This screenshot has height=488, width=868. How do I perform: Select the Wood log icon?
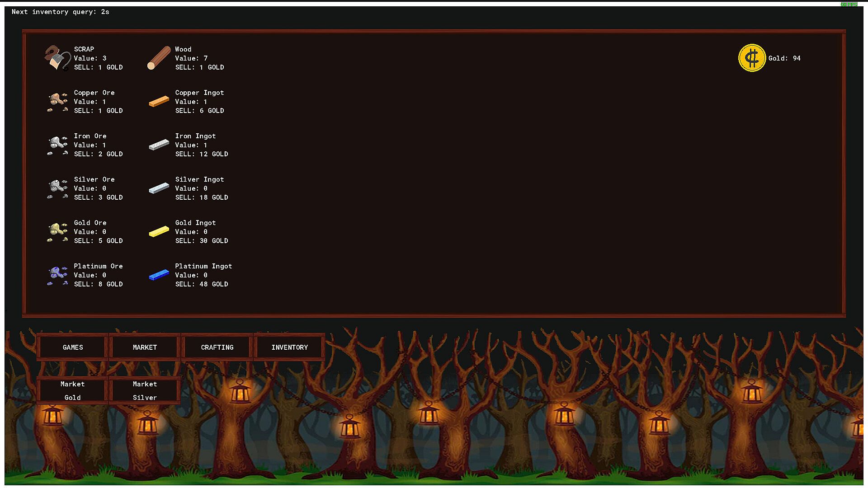point(159,58)
